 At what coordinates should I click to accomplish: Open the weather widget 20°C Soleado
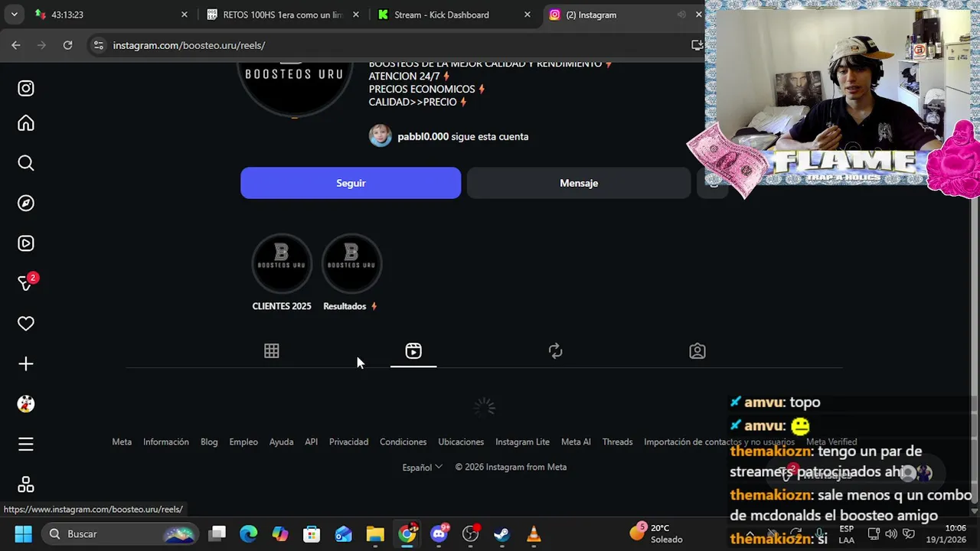click(657, 533)
